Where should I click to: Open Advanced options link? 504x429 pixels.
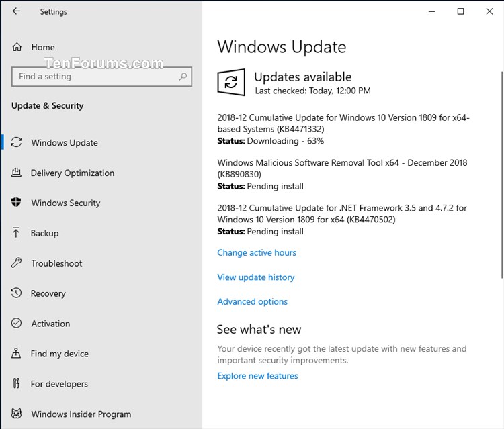252,302
